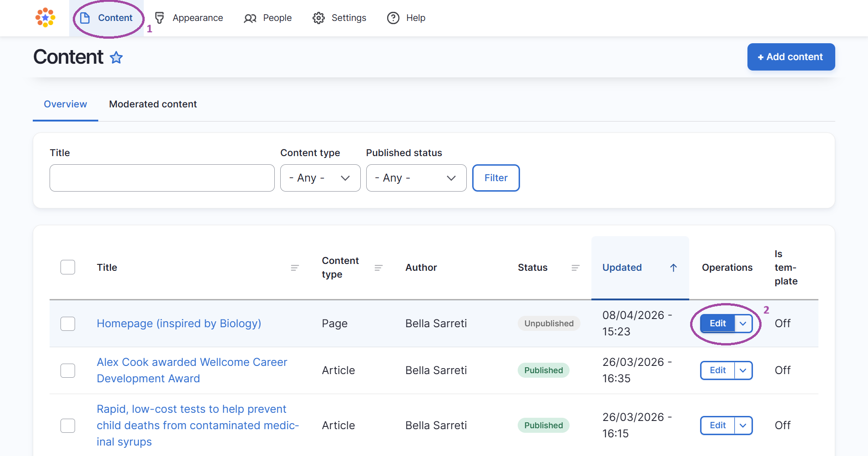The height and width of the screenshot is (456, 868).
Task: Check the select-all checkbox in table header
Action: tap(67, 267)
